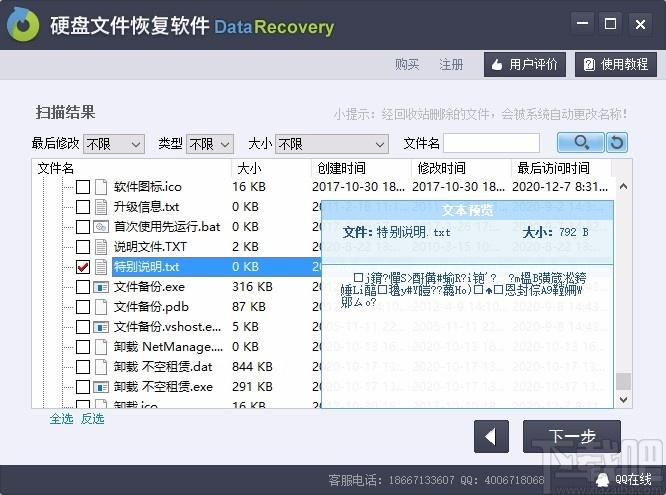
Task: Click the 316 KB size cell
Action: [252, 287]
